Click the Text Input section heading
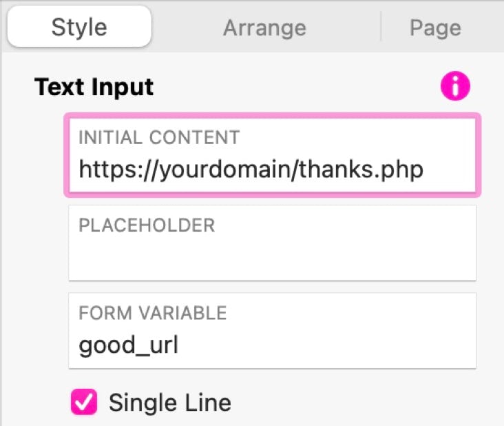Screen dimensions: 504x426 tap(94, 87)
